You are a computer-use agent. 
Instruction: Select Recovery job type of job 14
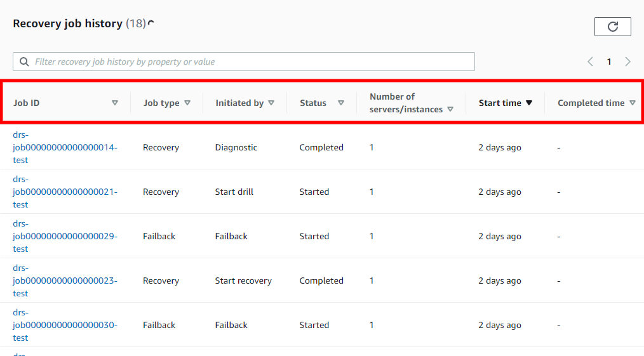point(161,147)
